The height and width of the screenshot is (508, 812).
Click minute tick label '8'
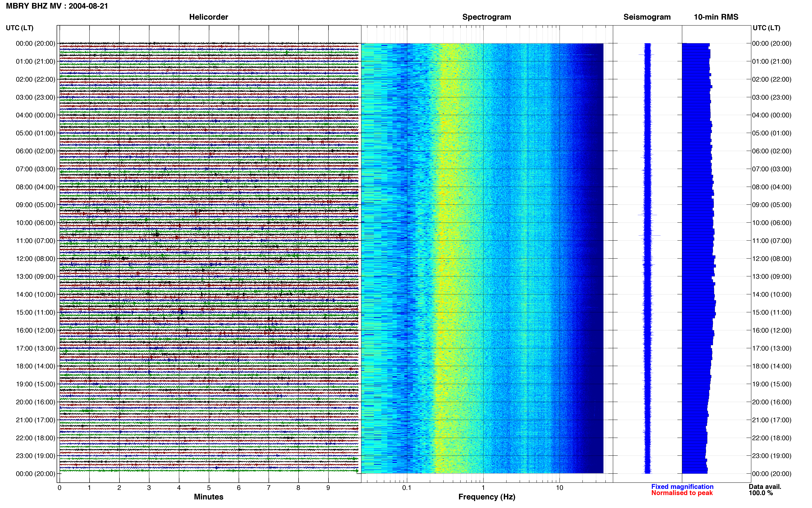[298, 488]
